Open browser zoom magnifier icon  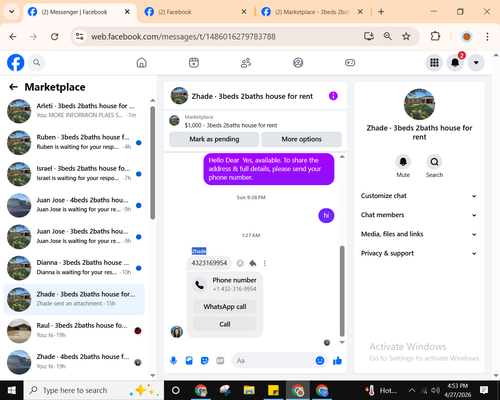click(x=387, y=36)
